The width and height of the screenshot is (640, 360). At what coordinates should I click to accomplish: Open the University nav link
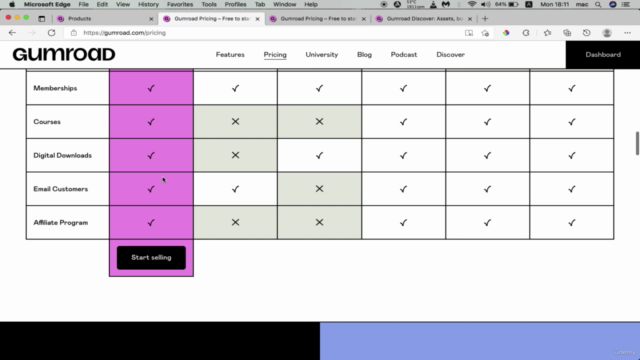(x=322, y=55)
